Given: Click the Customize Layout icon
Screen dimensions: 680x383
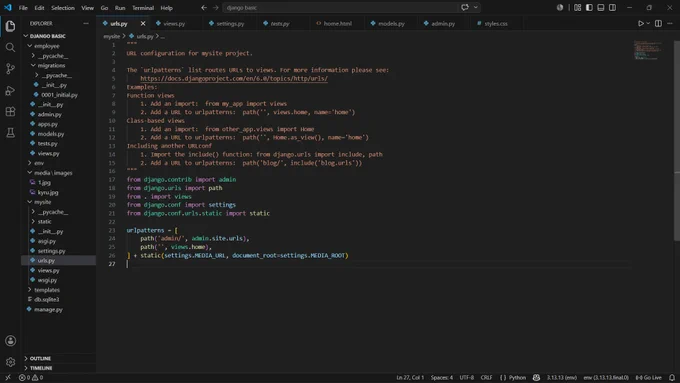Looking at the screenshot, I should 577,7.
